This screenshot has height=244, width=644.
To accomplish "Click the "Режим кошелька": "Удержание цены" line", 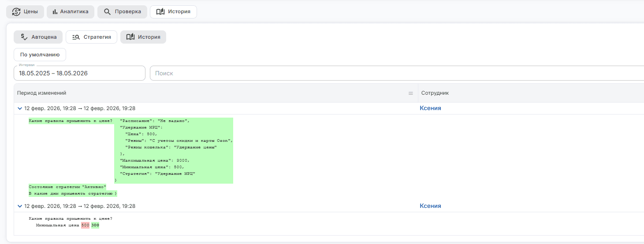I will click(171, 148).
